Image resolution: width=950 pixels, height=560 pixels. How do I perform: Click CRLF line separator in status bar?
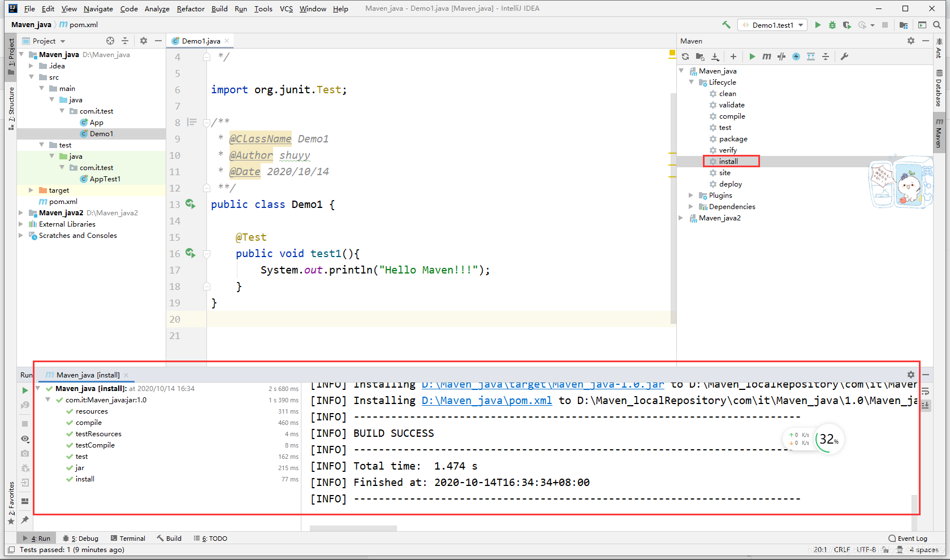841,549
